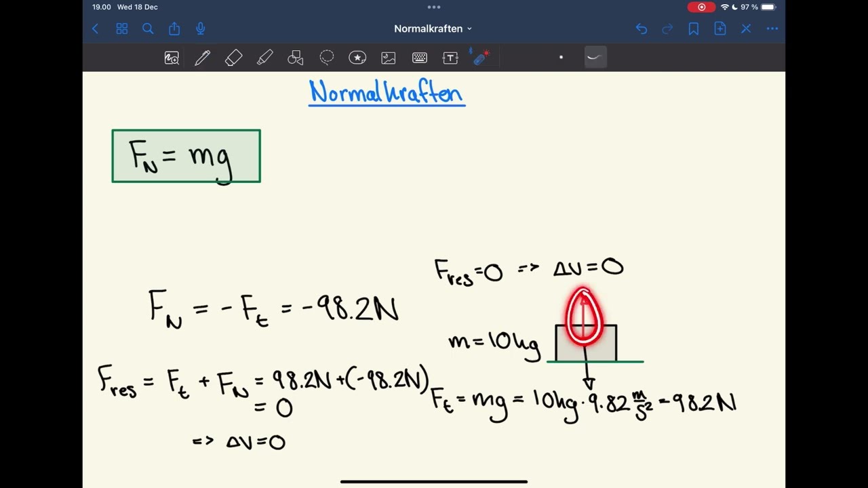Tap the three-dot multitasking indicator at top

coord(434,7)
